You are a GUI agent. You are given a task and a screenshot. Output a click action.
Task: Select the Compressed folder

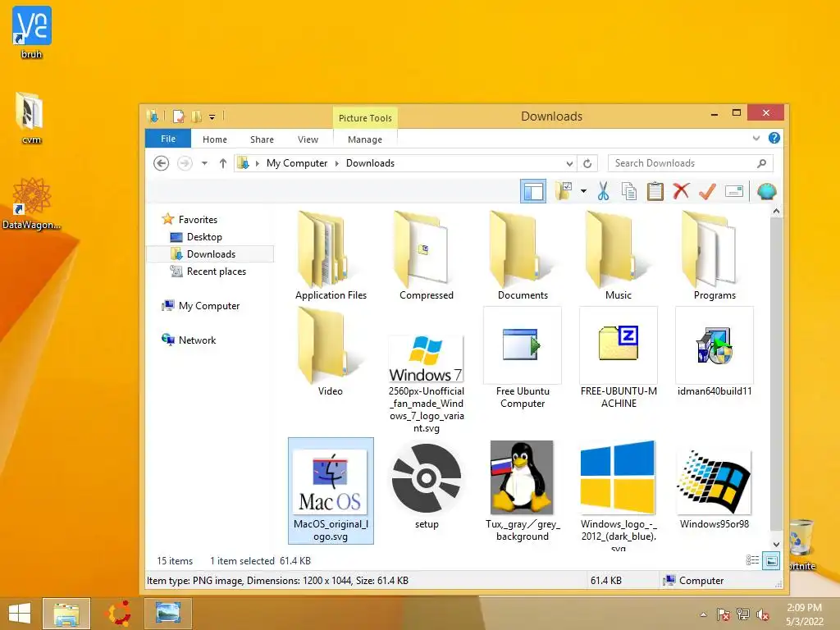(x=427, y=256)
